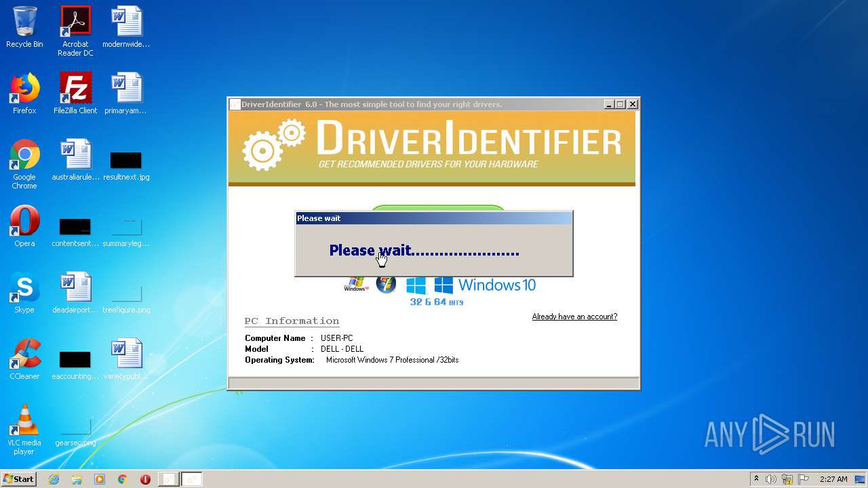
Task: Select the australiarule Word document icon
Action: (75, 160)
